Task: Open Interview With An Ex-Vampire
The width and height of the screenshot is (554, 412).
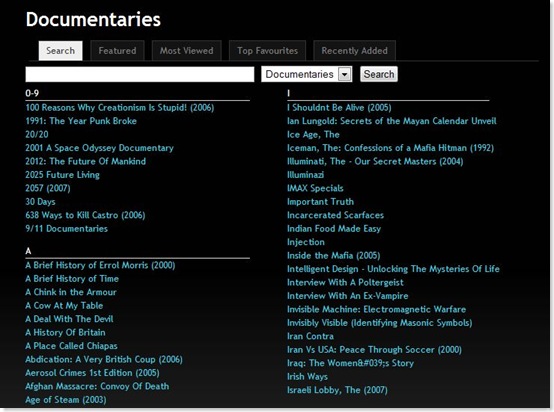Action: (x=348, y=295)
